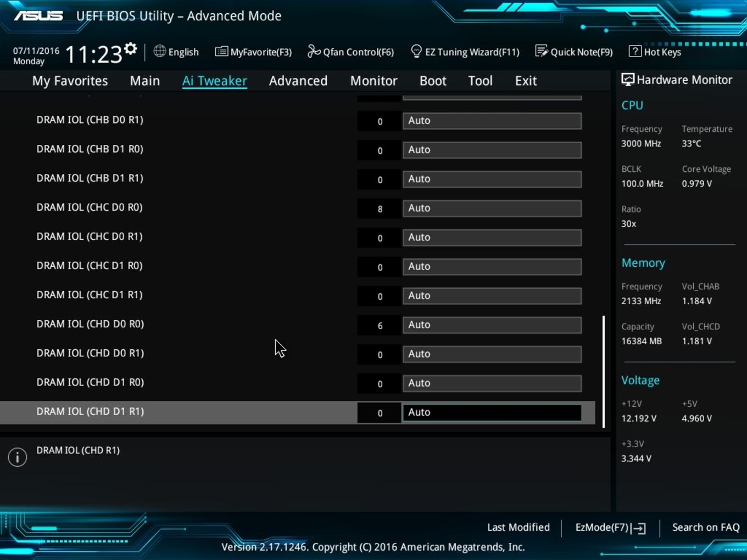Screen dimensions: 747x560
Task: Click the CPU temperature 33°C value
Action: 692,143
